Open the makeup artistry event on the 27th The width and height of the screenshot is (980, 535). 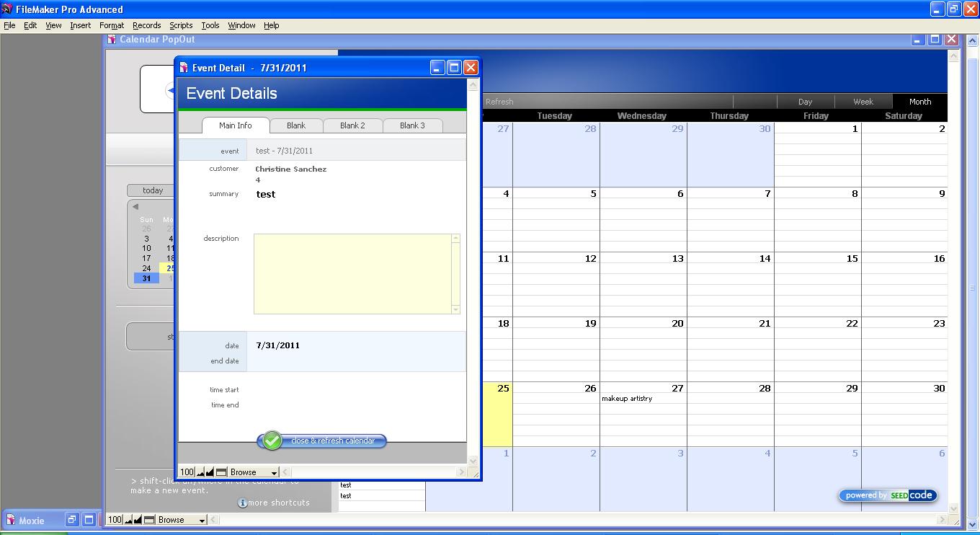(x=627, y=399)
